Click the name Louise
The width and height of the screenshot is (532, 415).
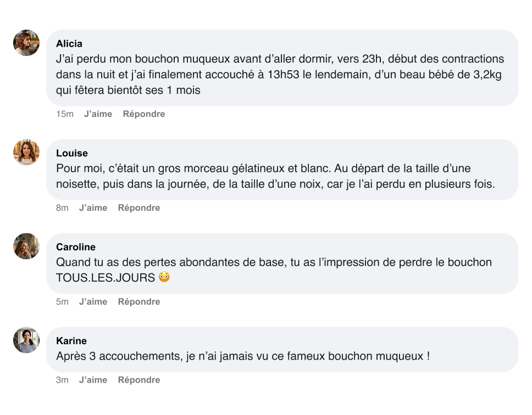71,153
